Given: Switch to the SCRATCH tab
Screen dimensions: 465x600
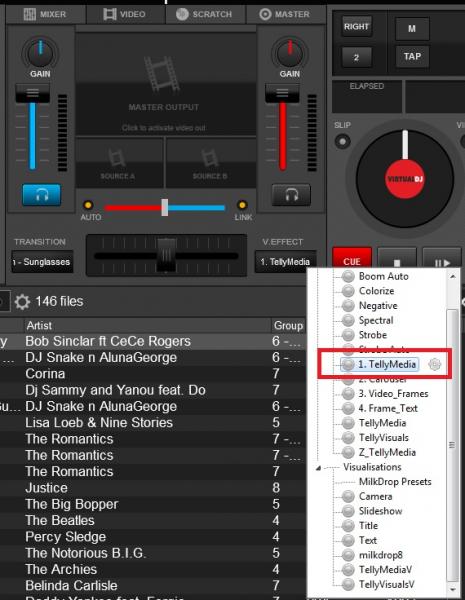Looking at the screenshot, I should click(x=204, y=14).
